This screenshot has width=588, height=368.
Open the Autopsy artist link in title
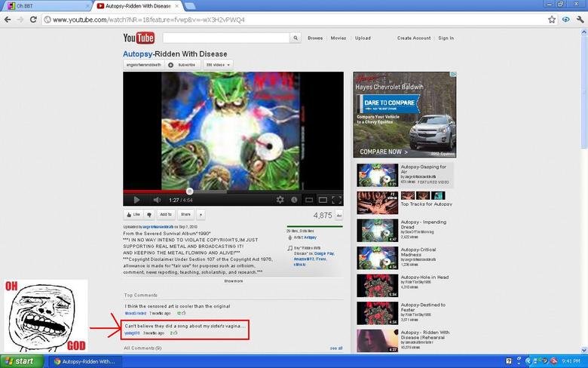(138, 54)
